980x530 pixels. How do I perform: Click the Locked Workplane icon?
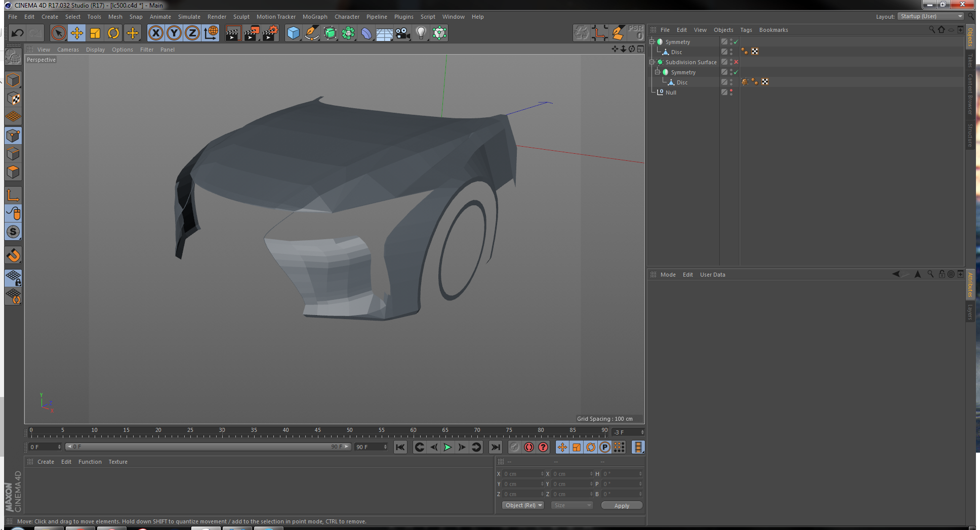pyautogui.click(x=13, y=278)
